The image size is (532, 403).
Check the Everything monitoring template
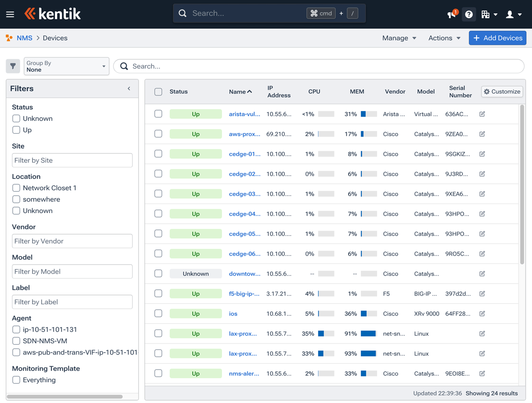(16, 380)
